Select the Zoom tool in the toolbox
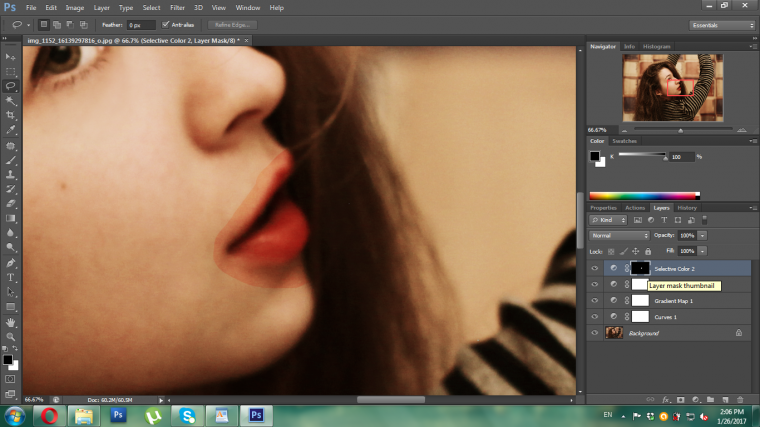 [x=10, y=337]
